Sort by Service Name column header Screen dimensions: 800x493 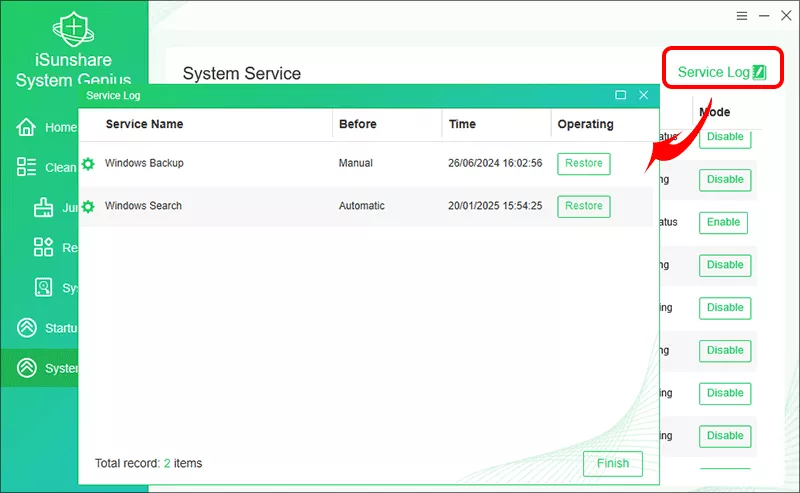tap(144, 124)
